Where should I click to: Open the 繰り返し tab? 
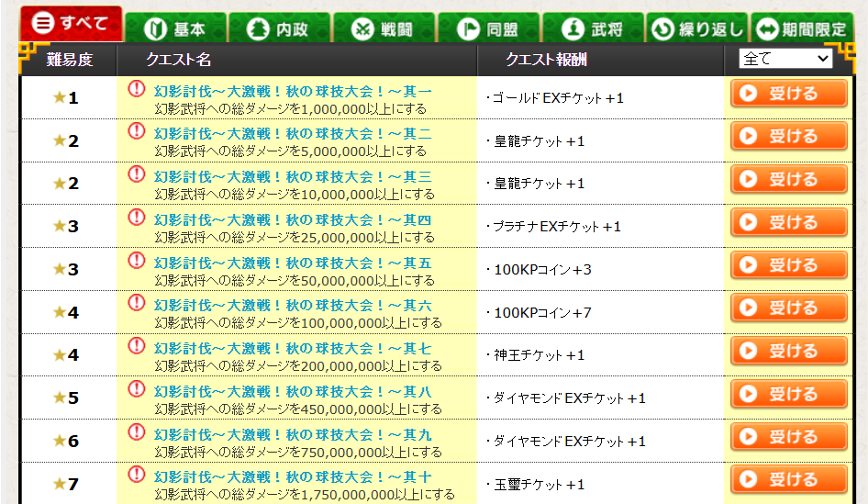click(696, 28)
